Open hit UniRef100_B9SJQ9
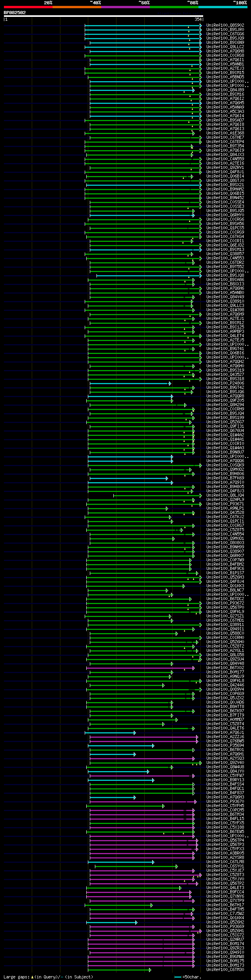 coord(225,38)
